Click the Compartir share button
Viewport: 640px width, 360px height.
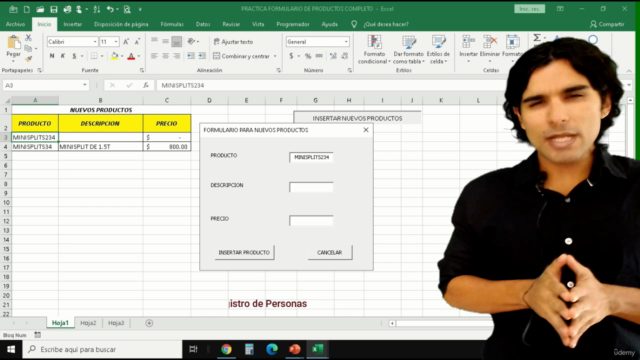pyautogui.click(x=607, y=24)
